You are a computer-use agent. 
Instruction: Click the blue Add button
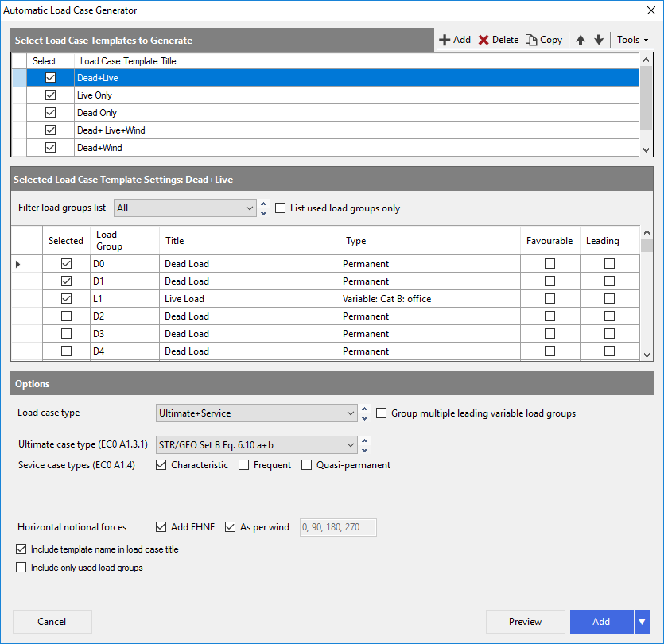[x=601, y=622]
